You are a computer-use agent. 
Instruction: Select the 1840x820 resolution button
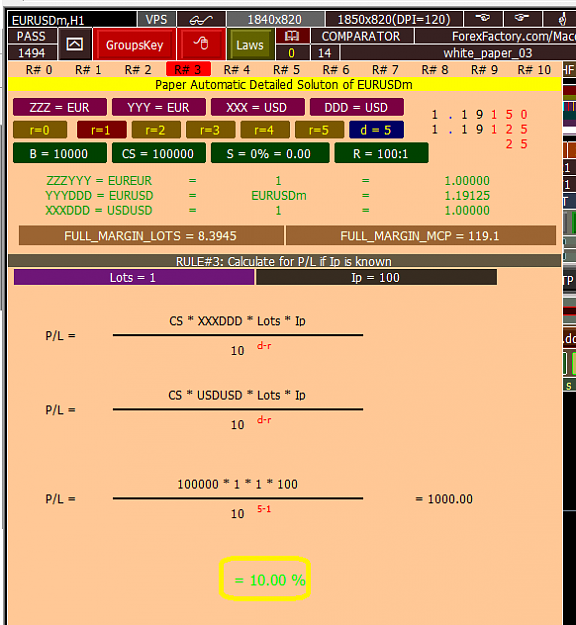(275, 19)
